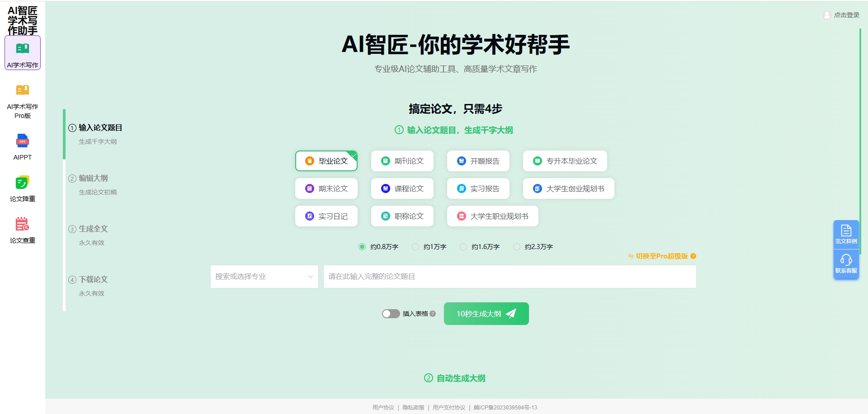This screenshot has height=414, width=868.
Task: Click the Pro超级版 help question icon
Action: click(x=693, y=256)
